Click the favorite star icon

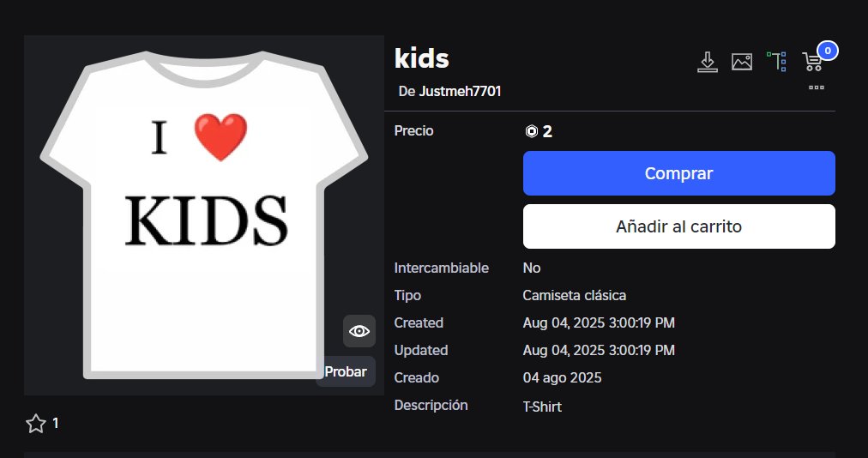36,424
